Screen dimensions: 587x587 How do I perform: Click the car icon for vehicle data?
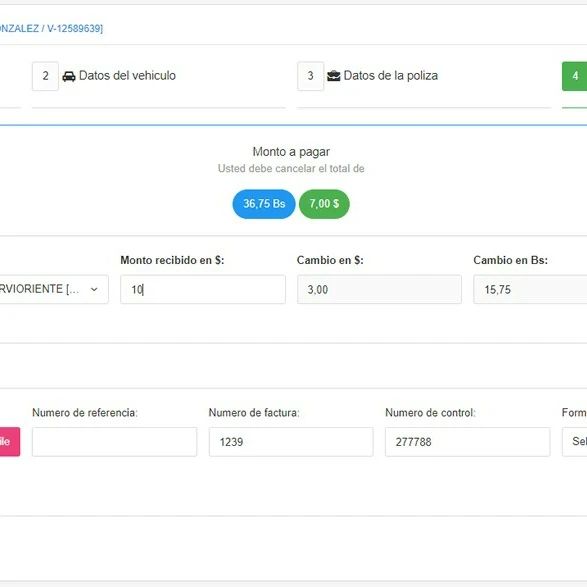point(69,76)
